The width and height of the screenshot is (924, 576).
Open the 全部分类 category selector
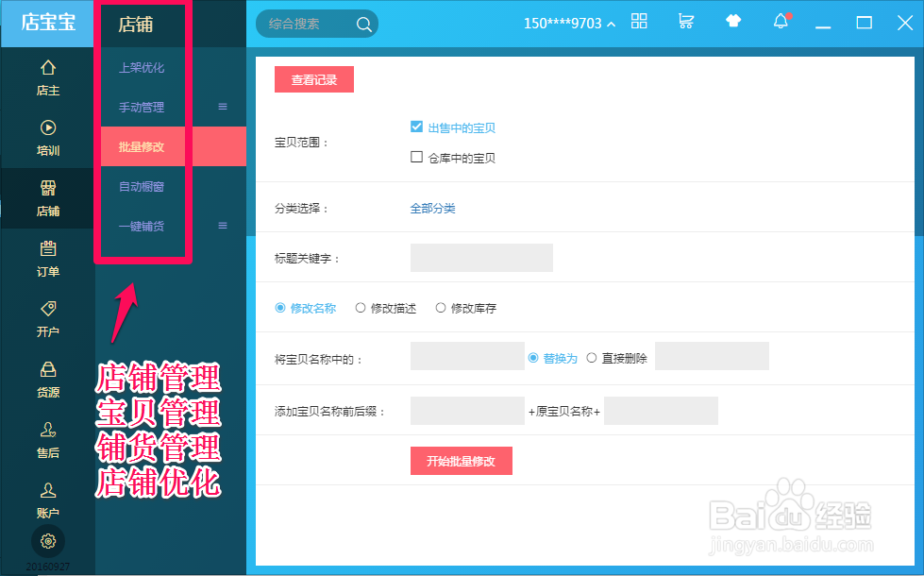(432, 208)
